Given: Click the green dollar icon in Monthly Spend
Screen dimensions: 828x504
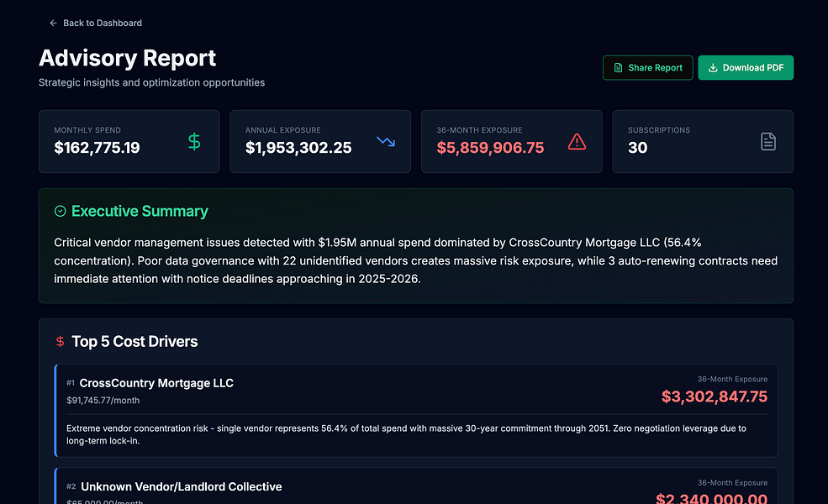Looking at the screenshot, I should [194, 142].
